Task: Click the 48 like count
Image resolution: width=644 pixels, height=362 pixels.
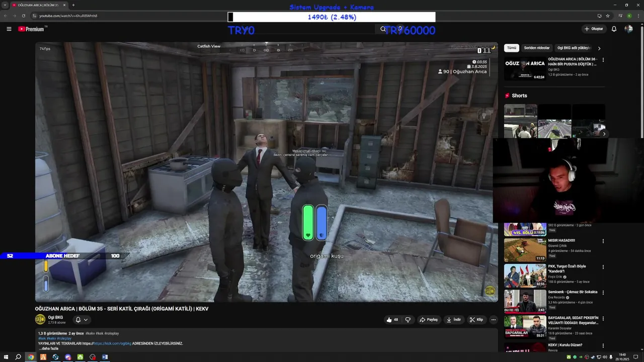Action: [x=396, y=320]
